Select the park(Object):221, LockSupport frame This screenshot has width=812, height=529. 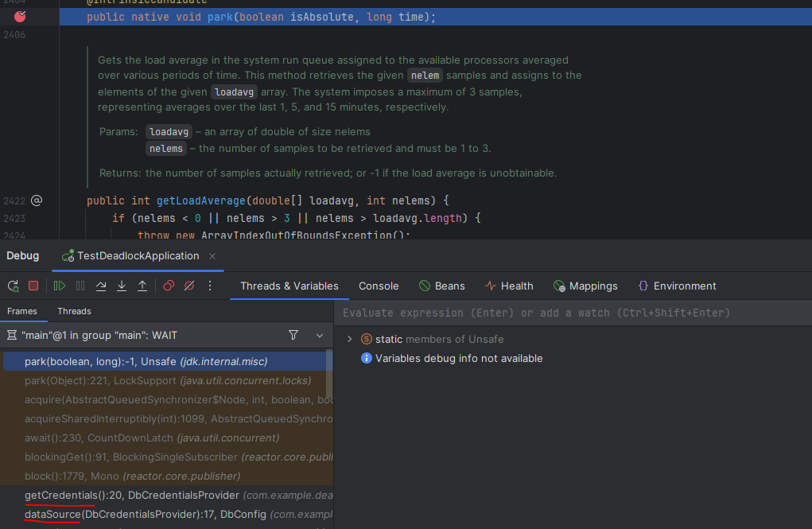click(x=167, y=381)
